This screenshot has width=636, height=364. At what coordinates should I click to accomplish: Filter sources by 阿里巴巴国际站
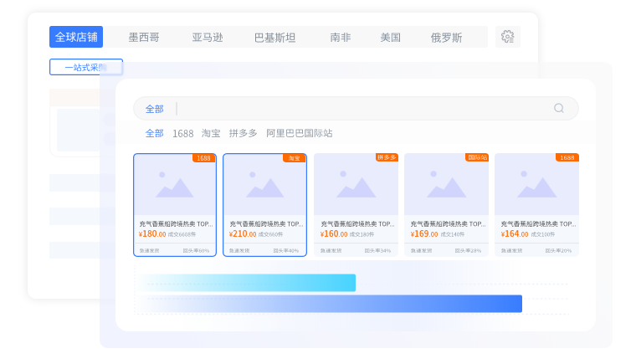coord(300,133)
